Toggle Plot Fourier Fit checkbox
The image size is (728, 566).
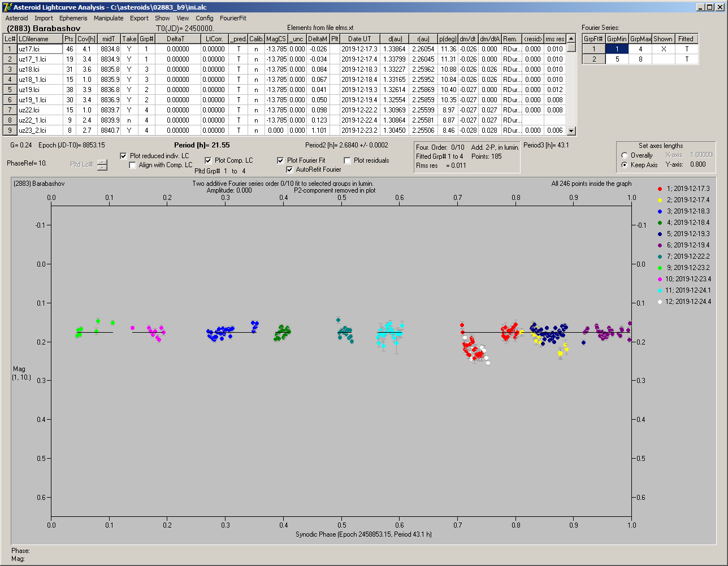[280, 160]
